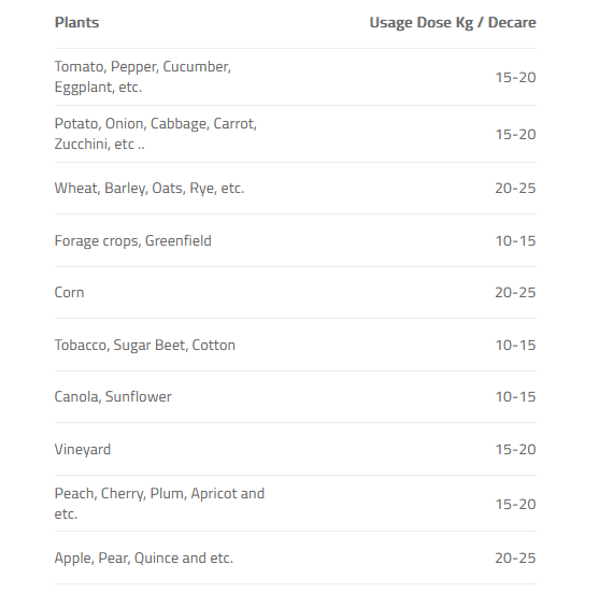This screenshot has width=600, height=600.
Task: Select the Corn row label
Action: pos(69,292)
